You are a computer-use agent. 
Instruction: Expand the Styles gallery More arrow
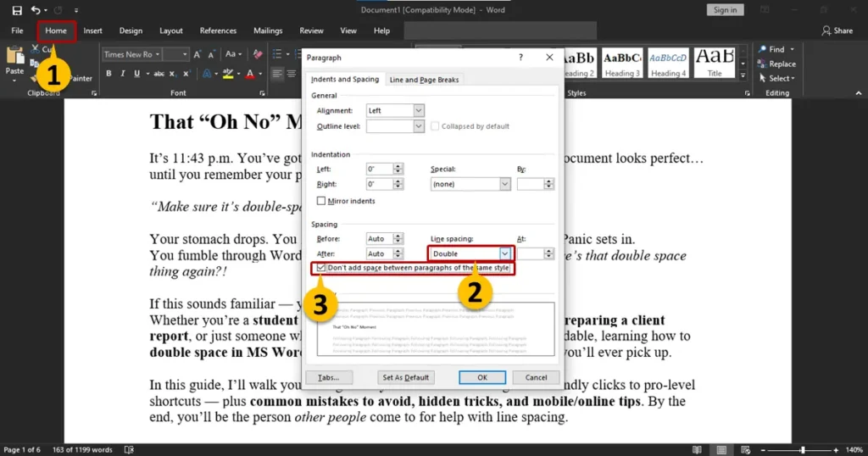coord(743,75)
